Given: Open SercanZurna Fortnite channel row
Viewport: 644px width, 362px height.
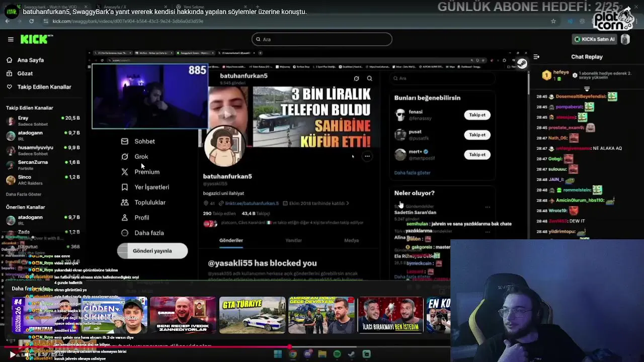Looking at the screenshot, I should (43, 165).
